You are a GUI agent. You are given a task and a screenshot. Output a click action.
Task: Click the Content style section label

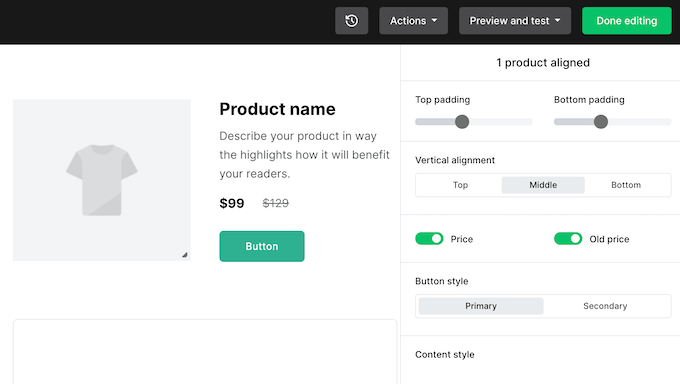pyautogui.click(x=445, y=354)
